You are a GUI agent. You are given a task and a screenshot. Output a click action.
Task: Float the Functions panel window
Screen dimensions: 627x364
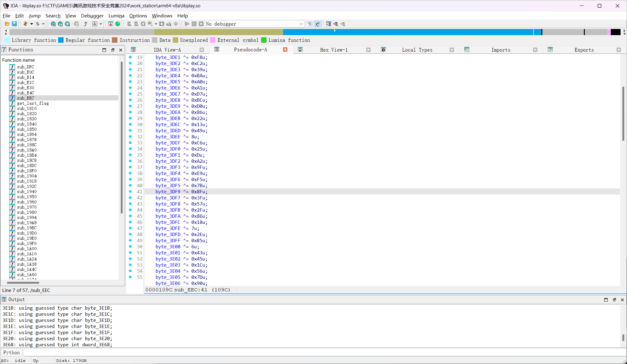tap(112, 50)
